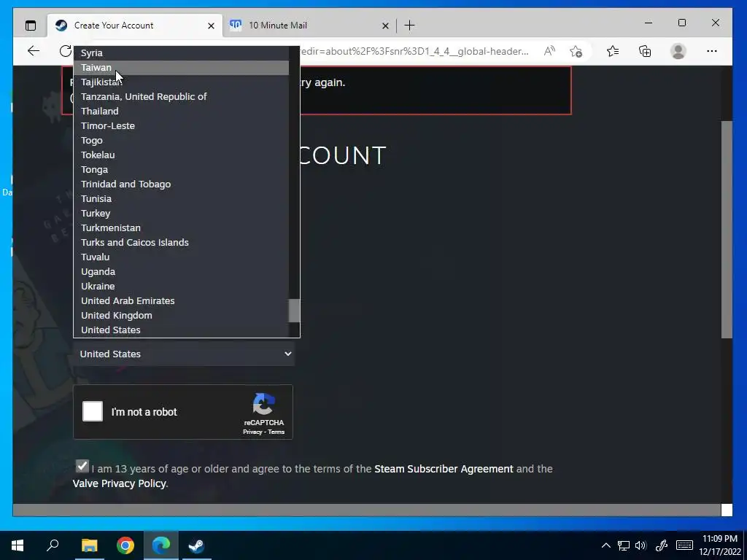Screen dimensions: 747x560
Task: Click the Read aloud icon in address bar
Action: (x=549, y=51)
